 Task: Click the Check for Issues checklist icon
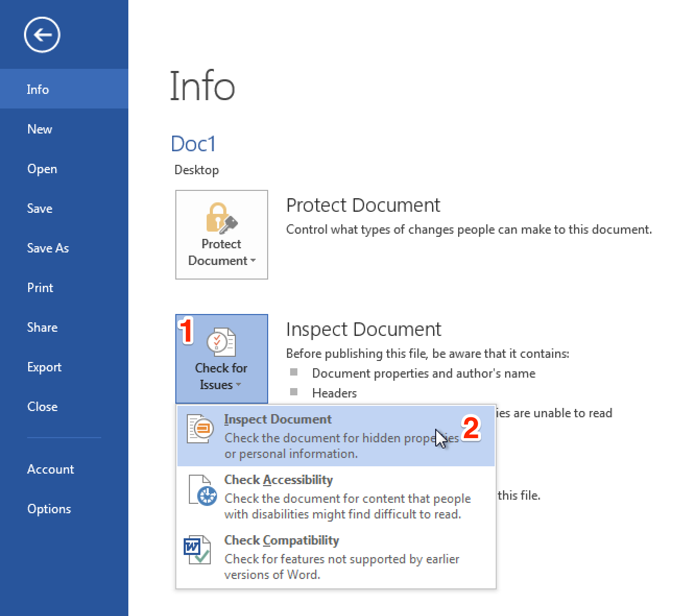(221, 342)
